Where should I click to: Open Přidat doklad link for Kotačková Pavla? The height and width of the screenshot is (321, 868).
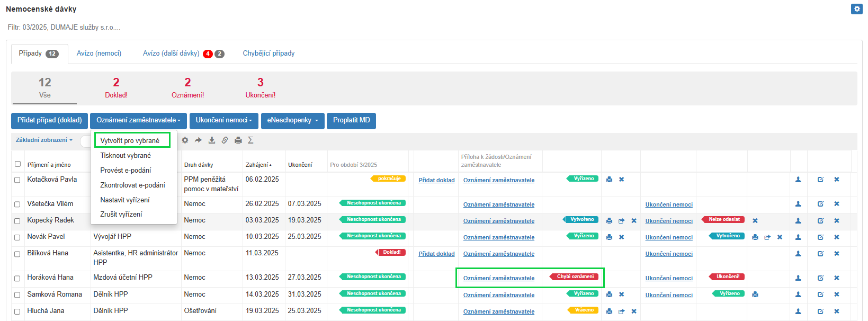(436, 180)
